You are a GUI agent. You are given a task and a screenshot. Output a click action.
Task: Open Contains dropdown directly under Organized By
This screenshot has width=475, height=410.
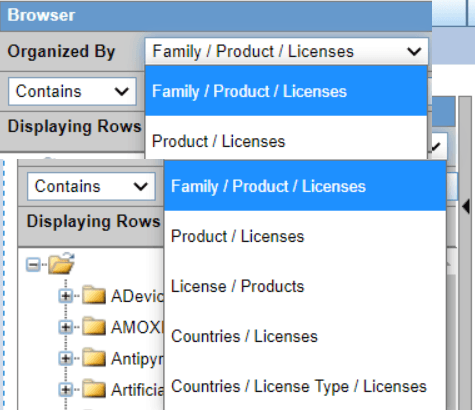[72, 91]
